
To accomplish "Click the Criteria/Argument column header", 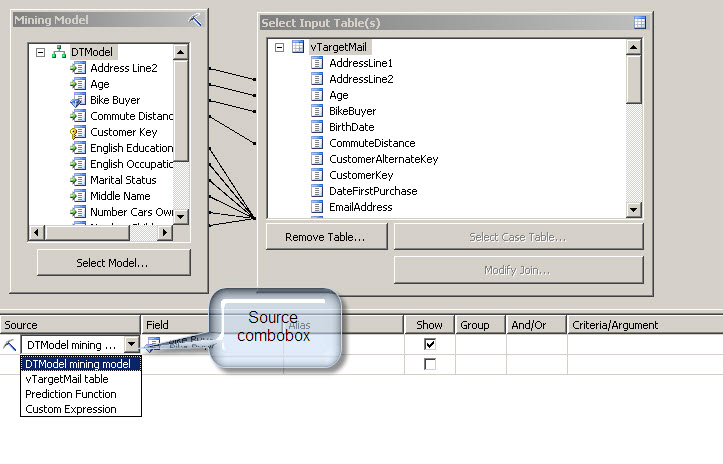I will pos(645,325).
